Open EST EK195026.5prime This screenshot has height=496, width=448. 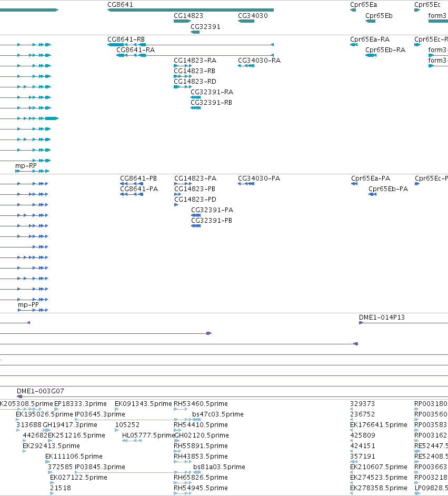[x=44, y=414]
